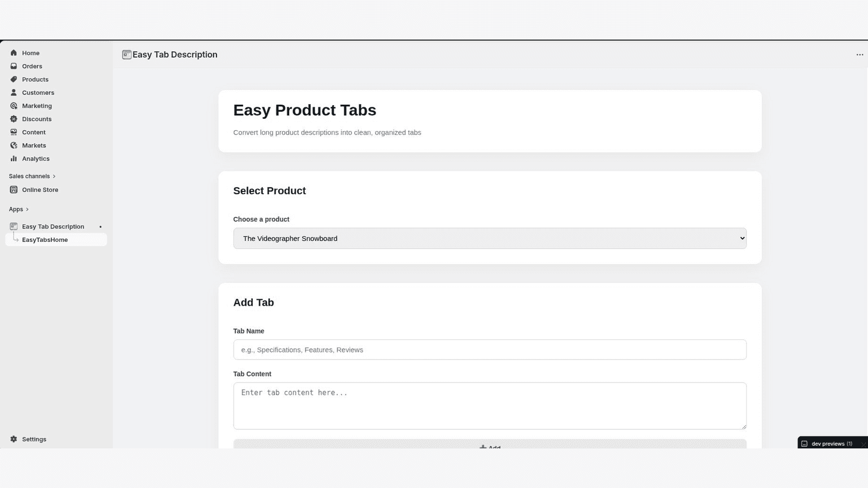Open Orders from the sidebar
Image resolution: width=868 pixels, height=488 pixels.
[x=14, y=66]
